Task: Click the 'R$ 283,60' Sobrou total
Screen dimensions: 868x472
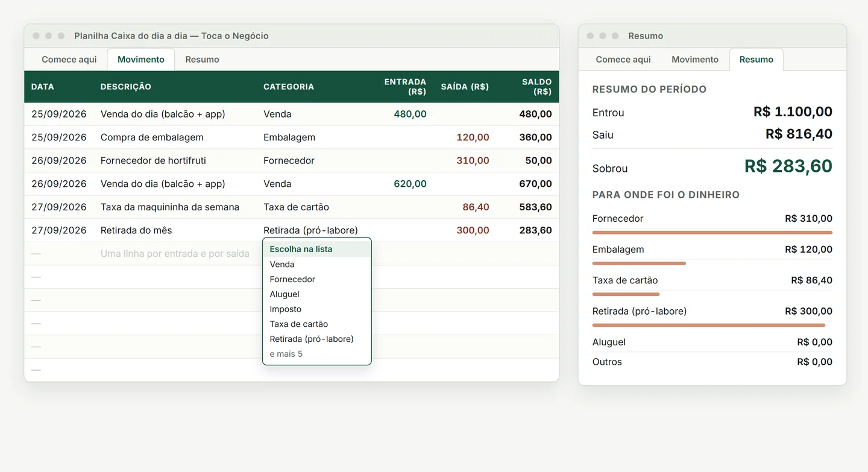Action: coord(788,166)
